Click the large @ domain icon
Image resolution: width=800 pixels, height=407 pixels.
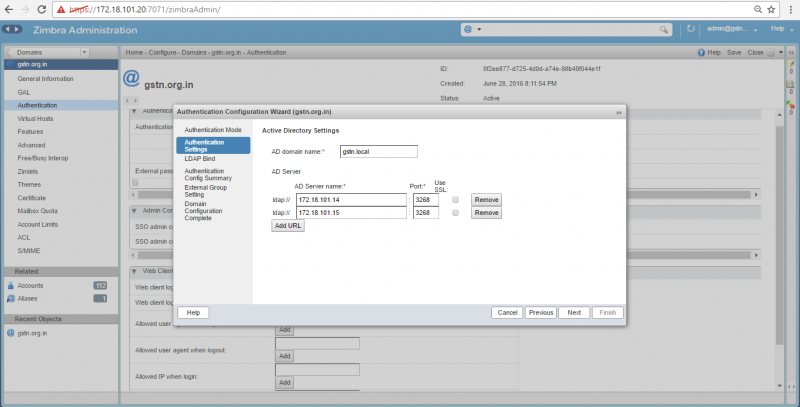pyautogui.click(x=131, y=78)
